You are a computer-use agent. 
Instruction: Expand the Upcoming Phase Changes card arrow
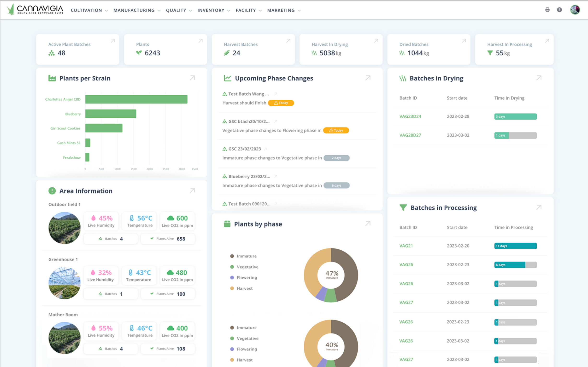pos(368,78)
